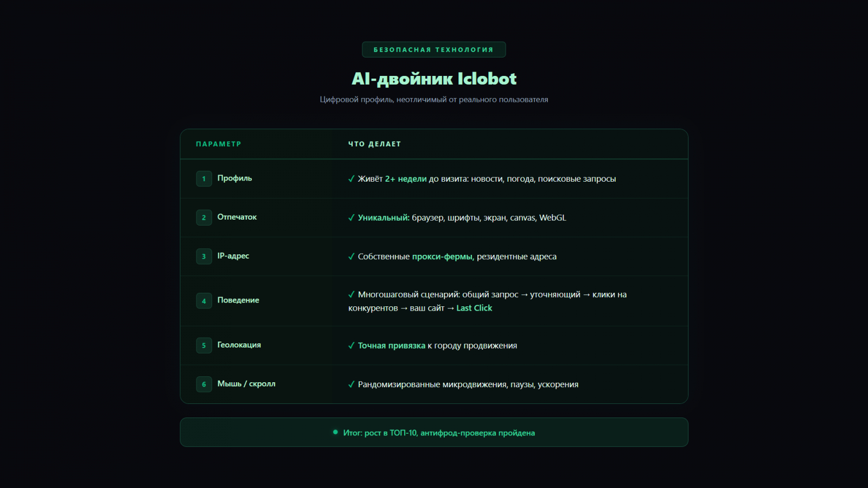The height and width of the screenshot is (488, 868).
Task: Click the subtitle "Цифровой профиль, неотличимый от реального пользователя"
Action: (x=434, y=100)
